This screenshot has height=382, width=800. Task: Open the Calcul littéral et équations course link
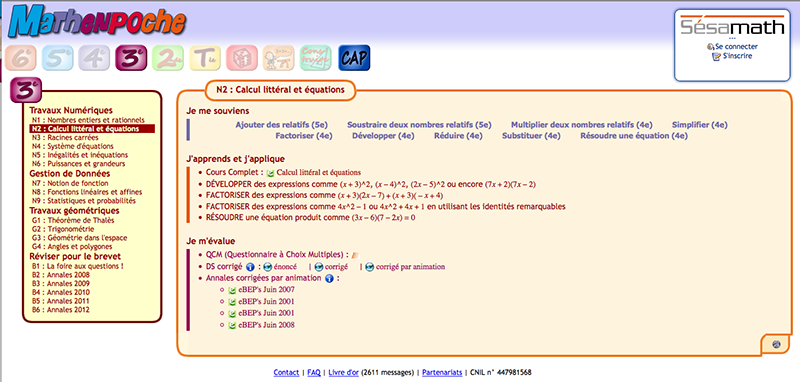318,173
